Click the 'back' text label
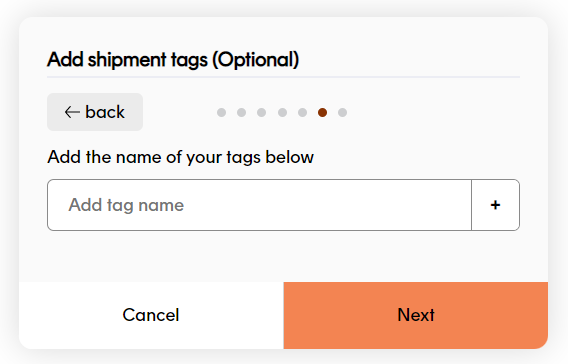This screenshot has width=568, height=364. tap(105, 112)
